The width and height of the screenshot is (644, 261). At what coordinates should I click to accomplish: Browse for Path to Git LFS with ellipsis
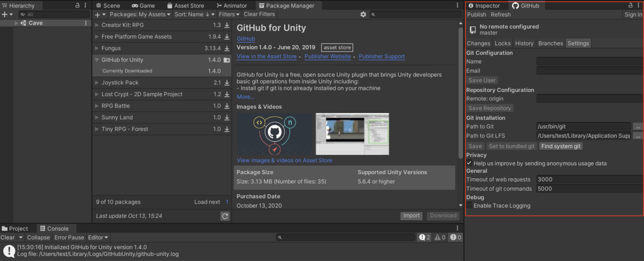[638, 136]
